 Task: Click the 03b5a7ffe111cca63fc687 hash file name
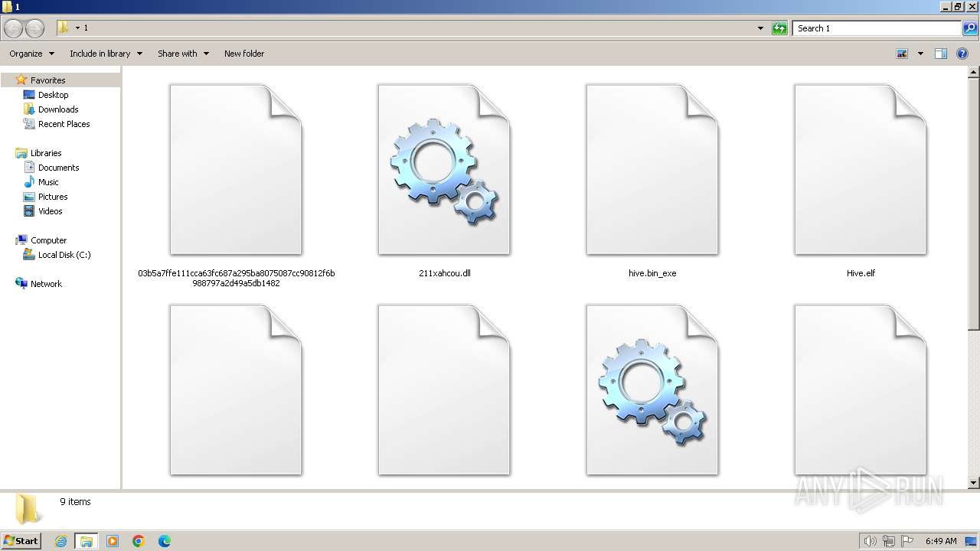236,278
